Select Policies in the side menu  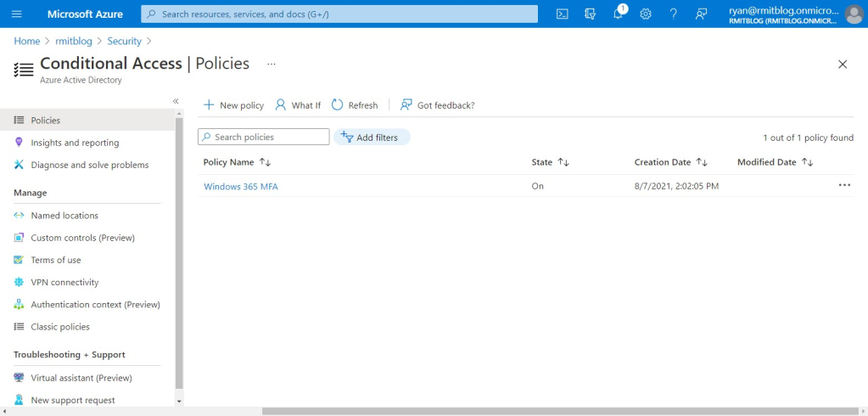click(x=87, y=121)
